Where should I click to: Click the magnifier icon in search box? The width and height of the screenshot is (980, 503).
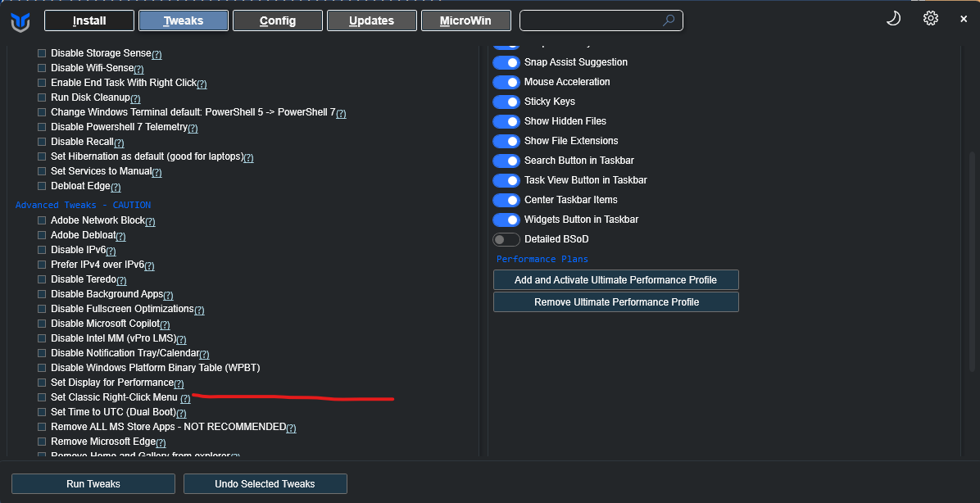[x=669, y=20]
